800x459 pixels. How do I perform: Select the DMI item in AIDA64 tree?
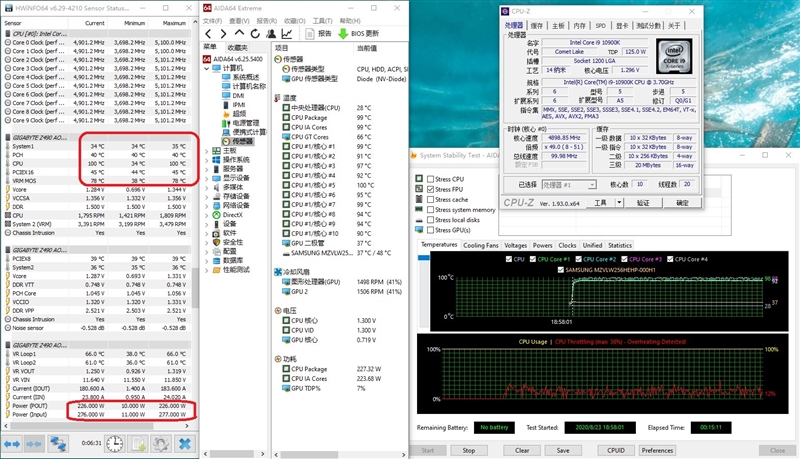233,95
